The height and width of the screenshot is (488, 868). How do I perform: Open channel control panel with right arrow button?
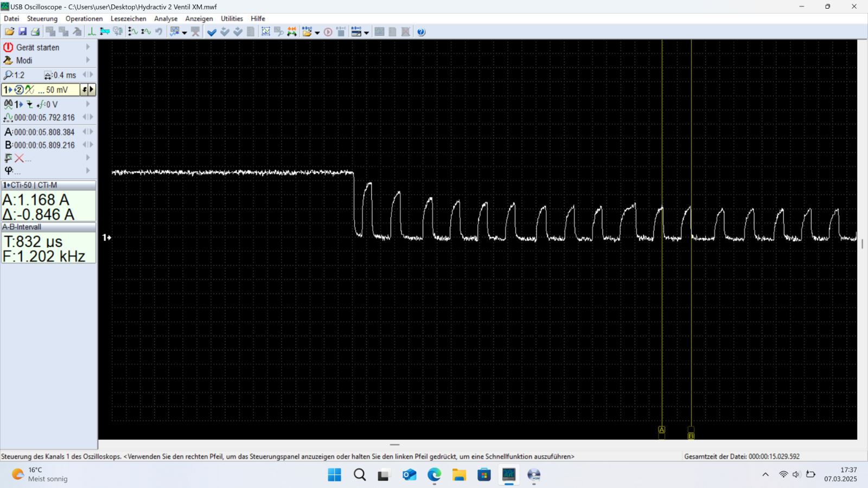(92, 89)
